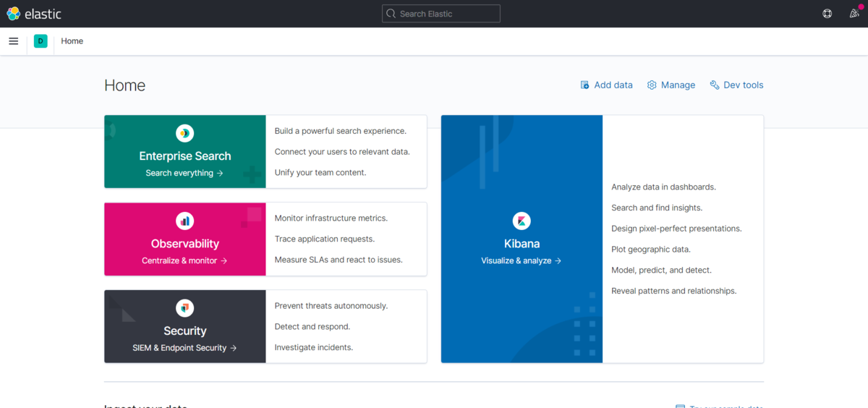Click SIEM & Endpoint Security link
868x408 pixels.
[184, 348]
